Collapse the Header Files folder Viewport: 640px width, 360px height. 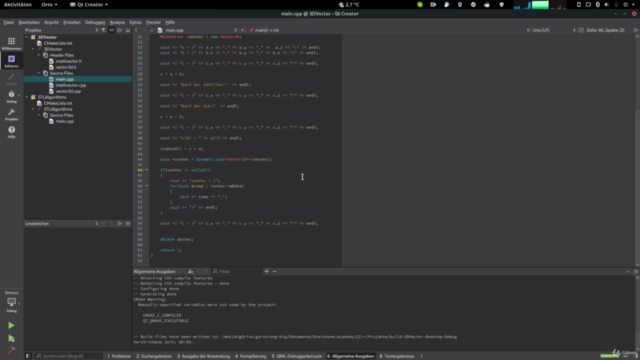pos(39,55)
